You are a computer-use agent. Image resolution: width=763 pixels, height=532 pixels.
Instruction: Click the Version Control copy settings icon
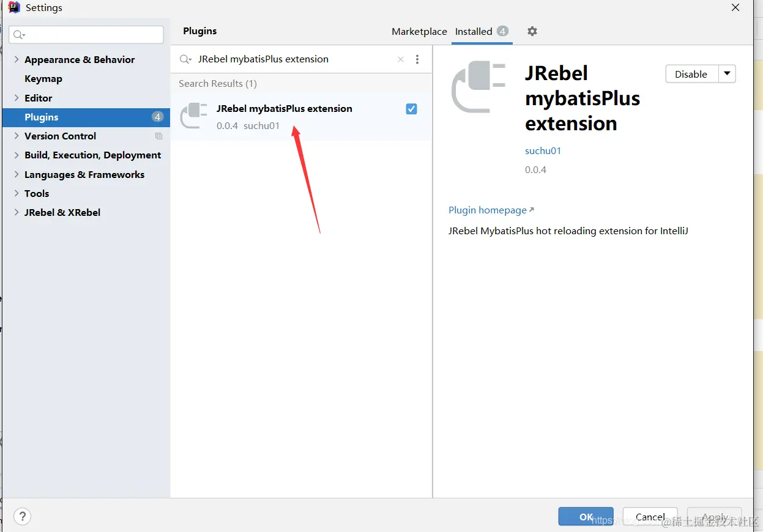(159, 136)
